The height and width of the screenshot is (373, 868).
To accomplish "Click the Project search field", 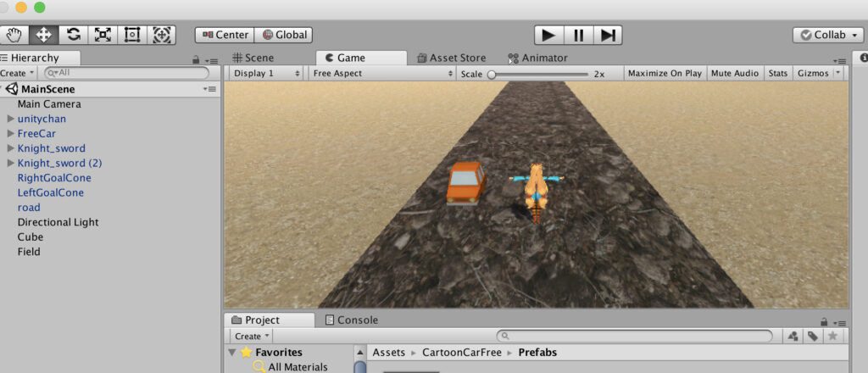I will pos(634,336).
